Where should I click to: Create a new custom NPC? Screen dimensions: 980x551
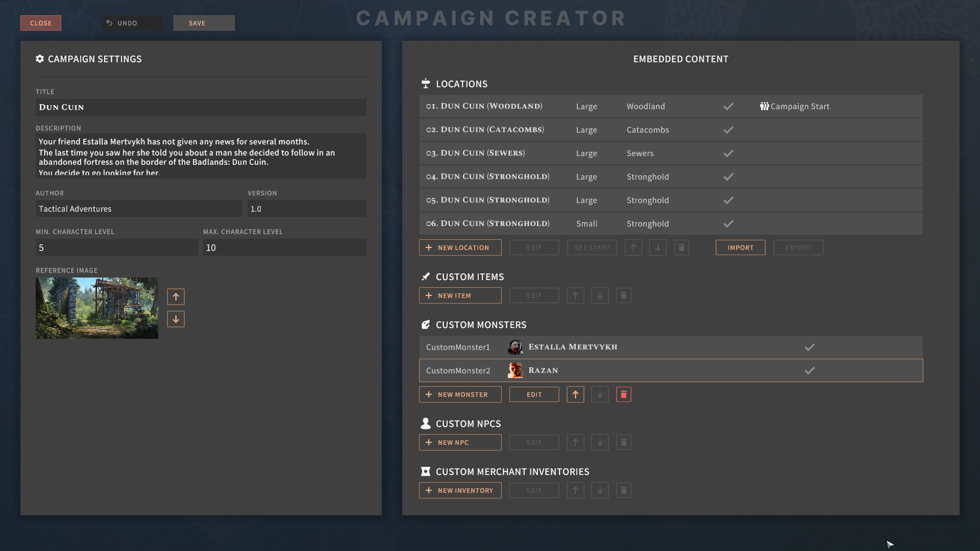(460, 442)
